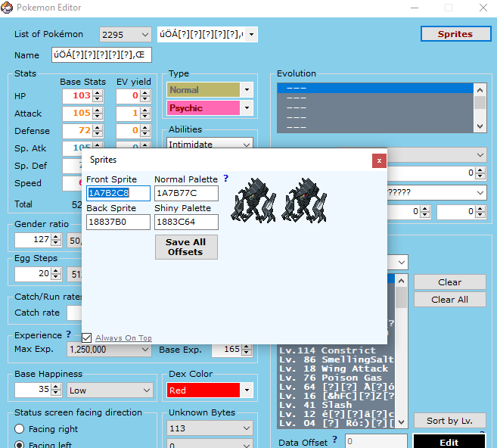Close the Sprites dialog window
The image size is (497, 448).
click(380, 160)
